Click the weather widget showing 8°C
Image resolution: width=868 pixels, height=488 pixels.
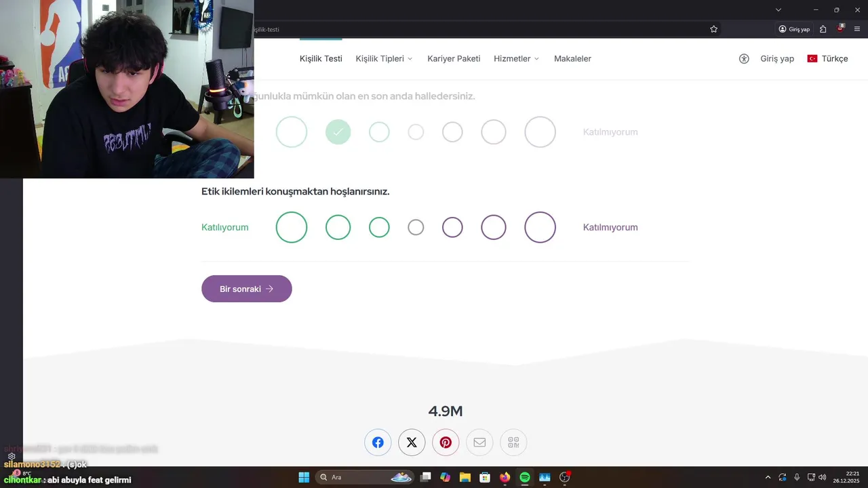(20, 474)
